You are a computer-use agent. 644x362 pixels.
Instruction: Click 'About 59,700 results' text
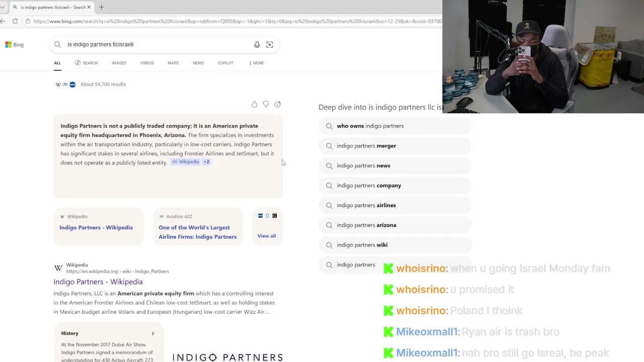tap(103, 84)
